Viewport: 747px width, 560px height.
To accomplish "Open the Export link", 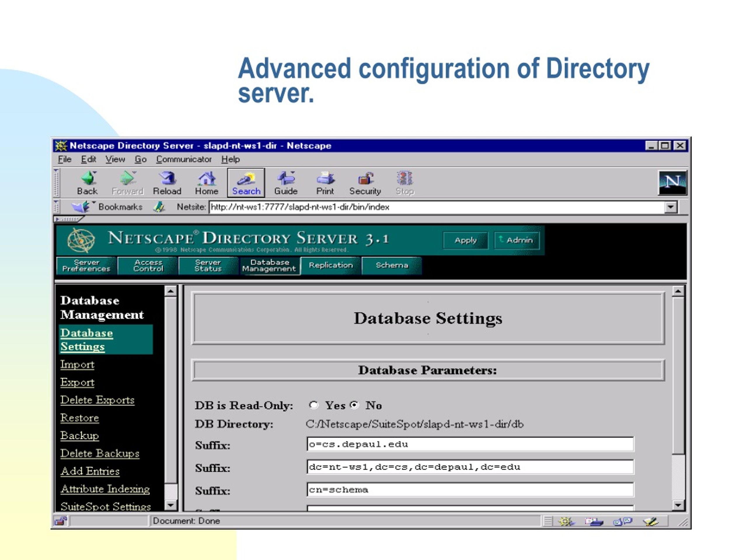I will click(x=77, y=382).
